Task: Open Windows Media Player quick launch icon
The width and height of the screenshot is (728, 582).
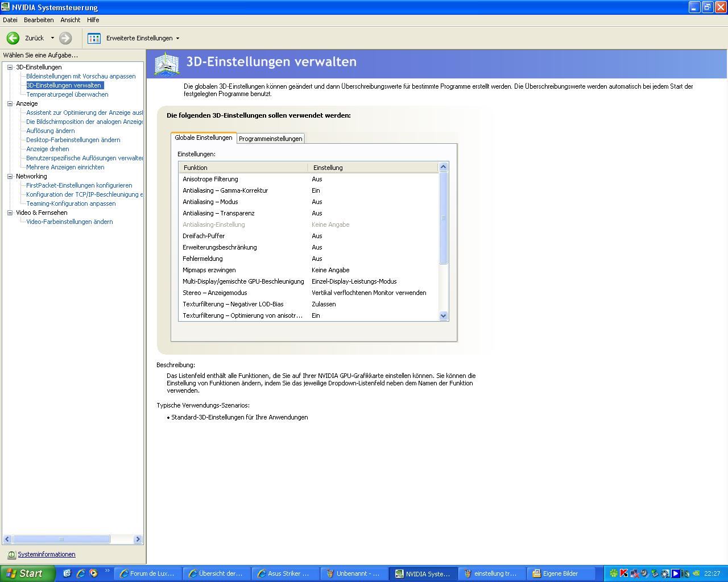Action: (93, 573)
